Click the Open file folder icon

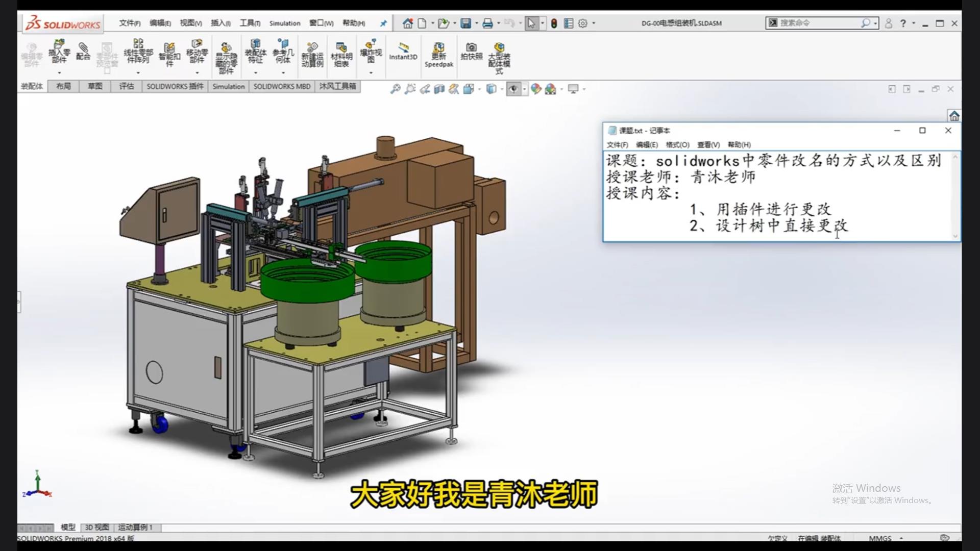tap(443, 23)
